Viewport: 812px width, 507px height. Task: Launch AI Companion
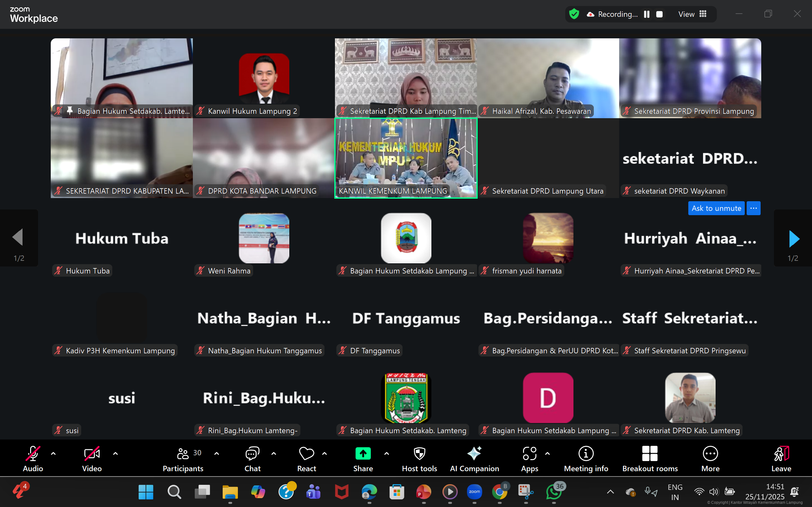(x=474, y=459)
